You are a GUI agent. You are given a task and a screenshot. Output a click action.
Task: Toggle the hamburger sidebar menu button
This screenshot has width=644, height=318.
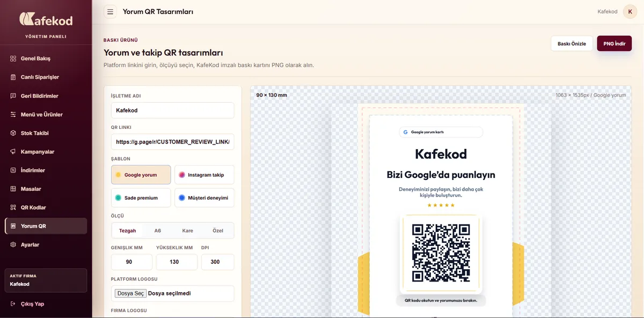110,12
